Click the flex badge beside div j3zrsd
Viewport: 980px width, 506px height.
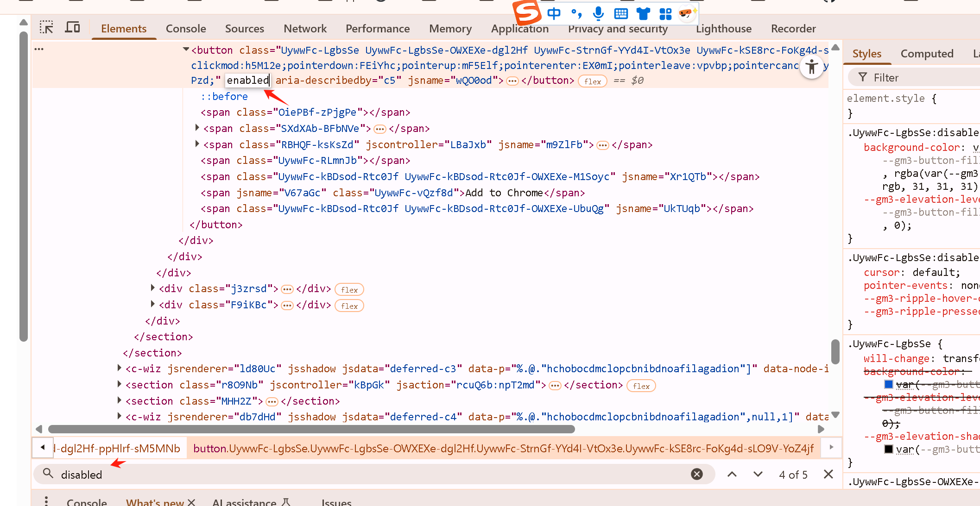[349, 290]
